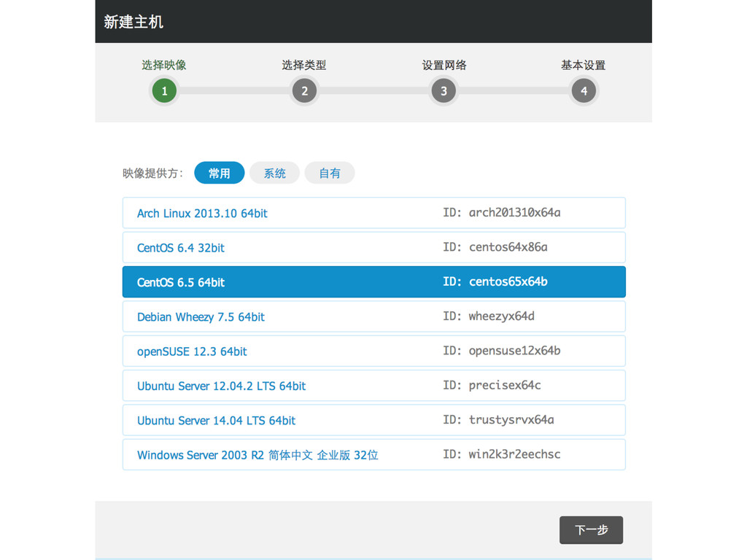This screenshot has width=747, height=560.
Task: Choose Windows Server 2003 R2 简体中文 image
Action: click(374, 455)
